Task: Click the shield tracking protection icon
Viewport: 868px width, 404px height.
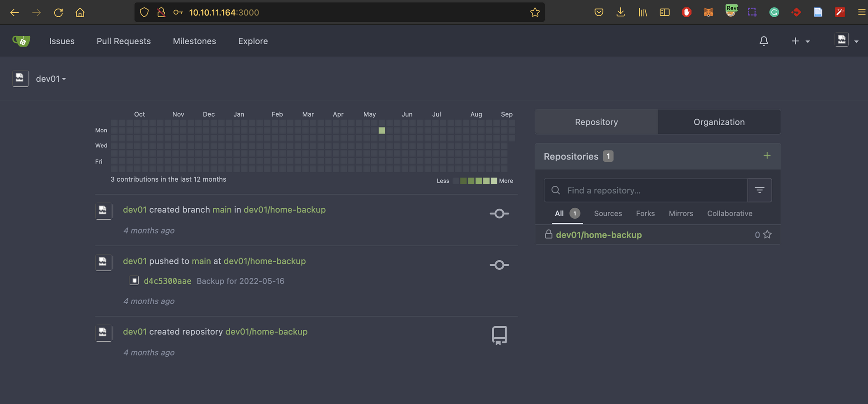Action: pos(144,12)
